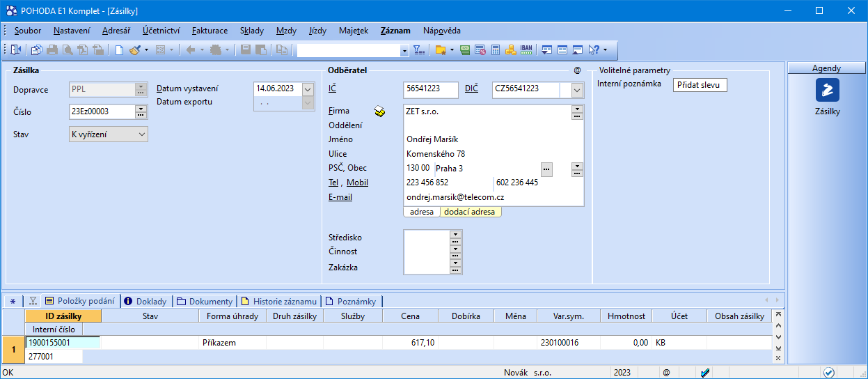Open the calculator toolbar icon
Viewport: 868px width, 379px height.
point(496,49)
